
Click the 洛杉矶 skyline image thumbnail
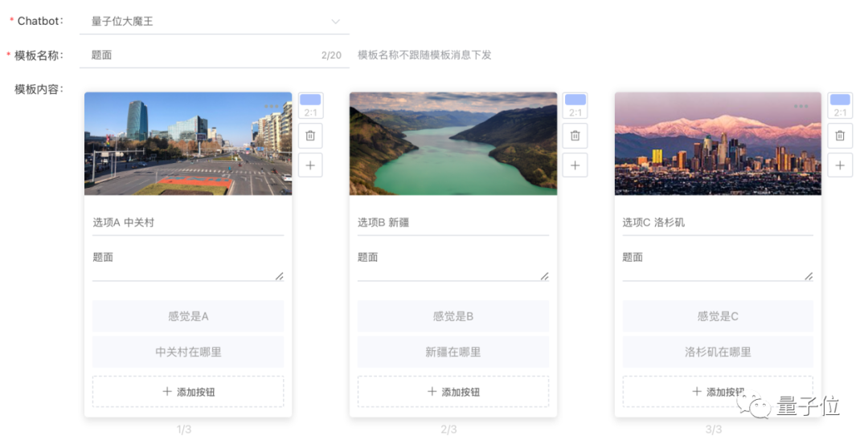coord(718,144)
